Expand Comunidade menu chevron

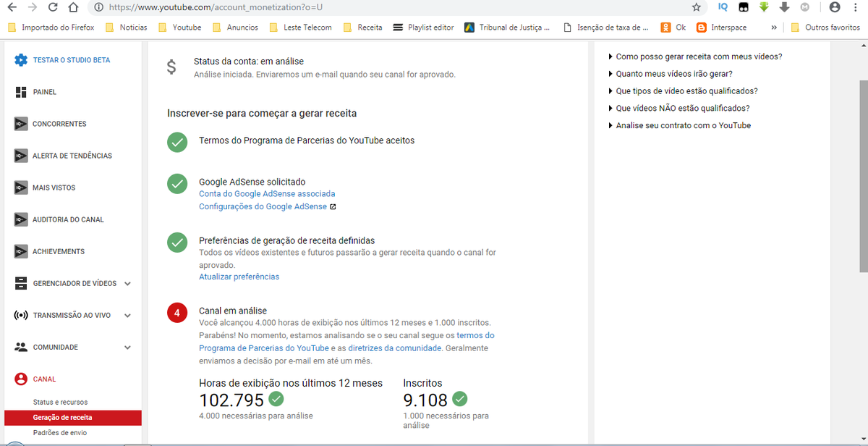coord(127,348)
